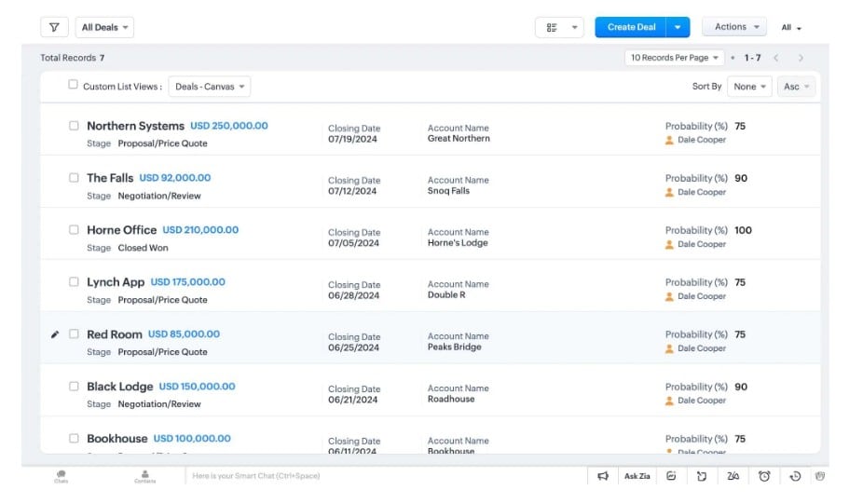Click the Horne's Lodge account name
849x504 pixels.
click(458, 243)
